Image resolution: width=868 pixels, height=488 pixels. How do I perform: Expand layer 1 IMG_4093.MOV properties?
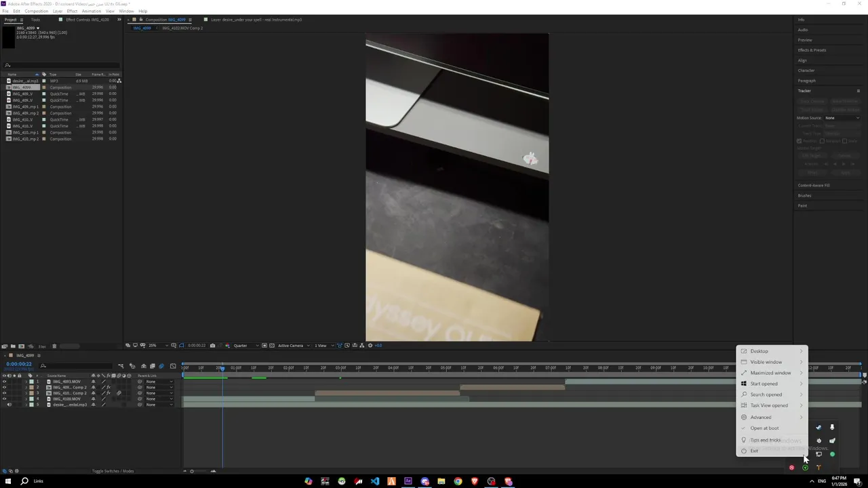(26, 382)
